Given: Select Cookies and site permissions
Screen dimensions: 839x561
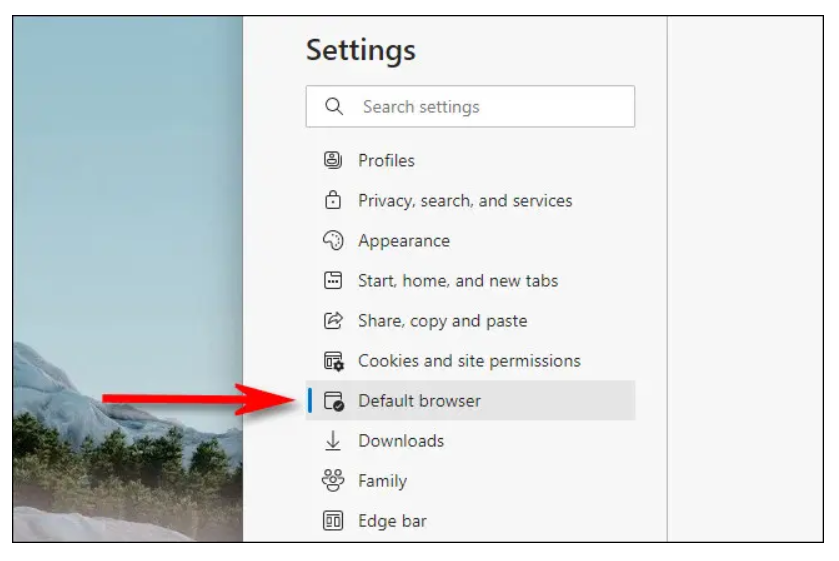Looking at the screenshot, I should (x=470, y=360).
